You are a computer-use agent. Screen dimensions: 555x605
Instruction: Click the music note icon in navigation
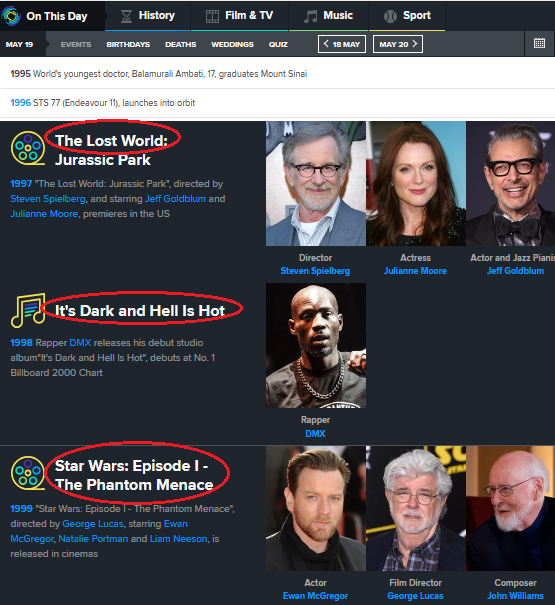click(311, 16)
